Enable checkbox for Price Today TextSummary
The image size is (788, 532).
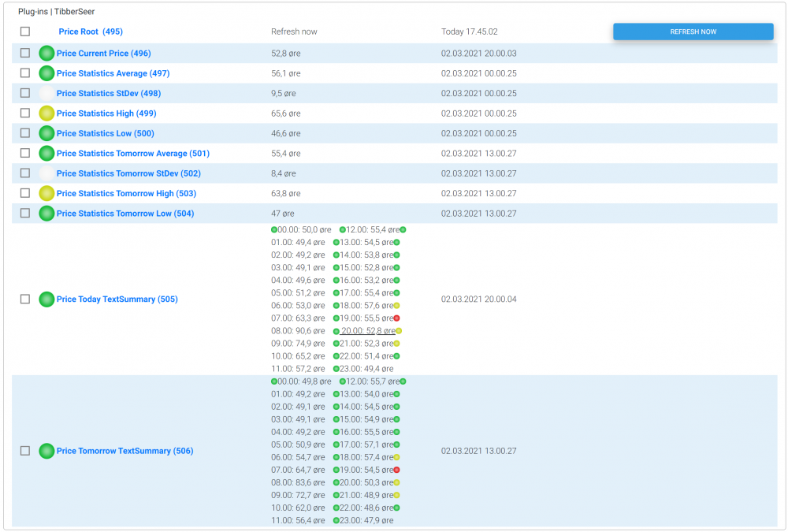25,299
